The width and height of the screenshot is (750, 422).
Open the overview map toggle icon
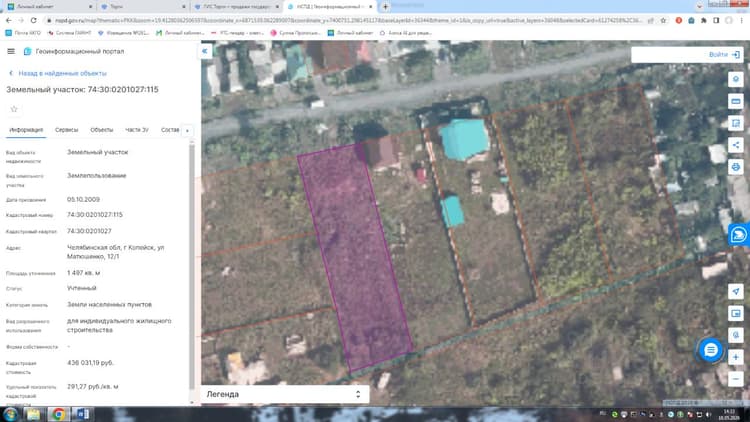click(x=736, y=313)
